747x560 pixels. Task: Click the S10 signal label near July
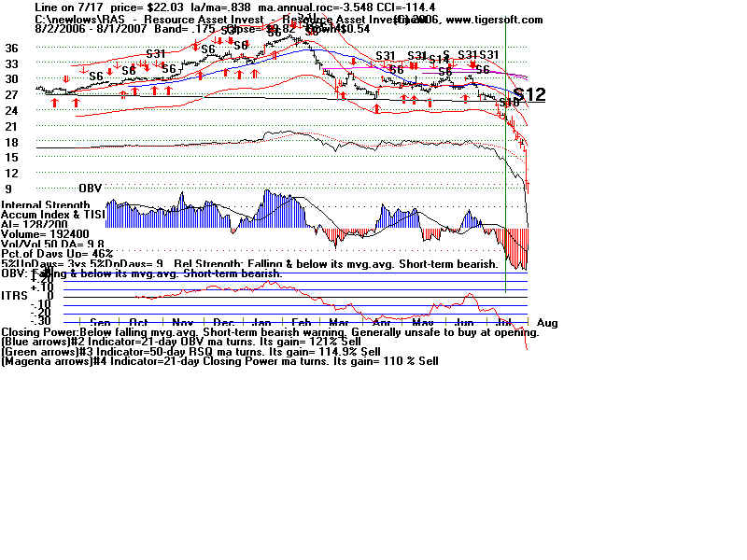(509, 103)
